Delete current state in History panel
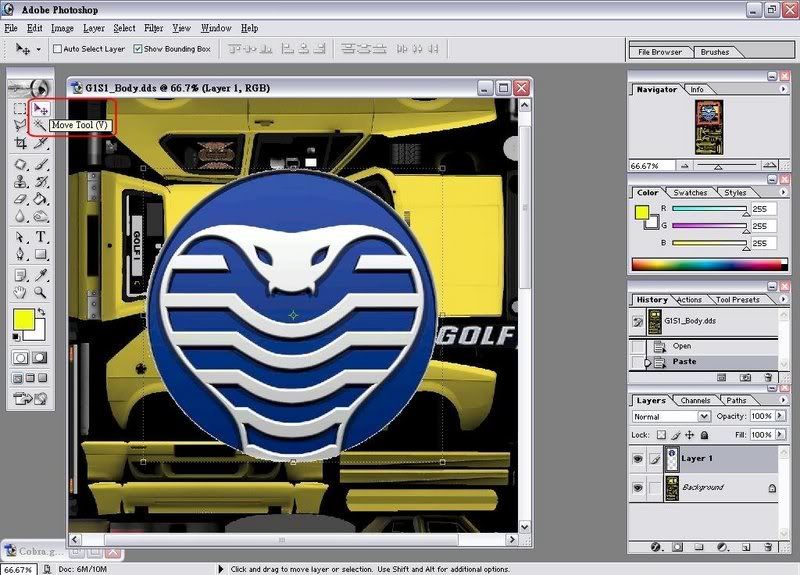 [x=768, y=378]
